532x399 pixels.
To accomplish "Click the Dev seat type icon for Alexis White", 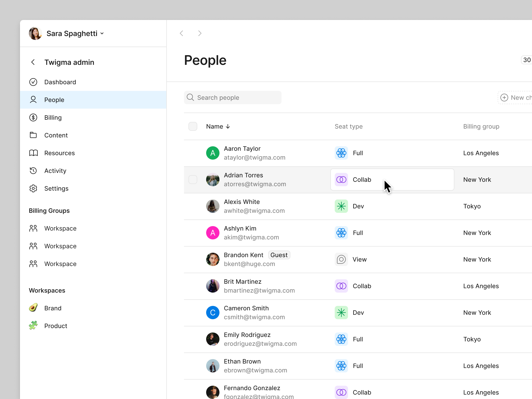I will click(x=341, y=206).
